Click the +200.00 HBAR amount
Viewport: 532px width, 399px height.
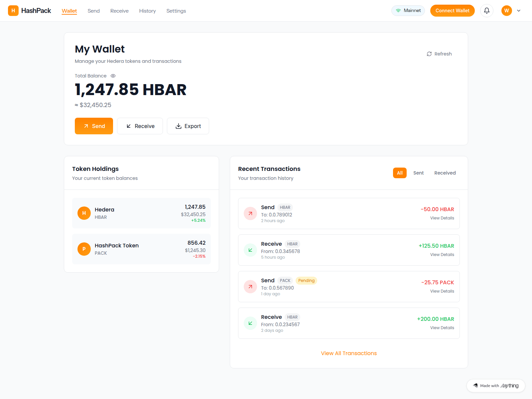pos(436,319)
